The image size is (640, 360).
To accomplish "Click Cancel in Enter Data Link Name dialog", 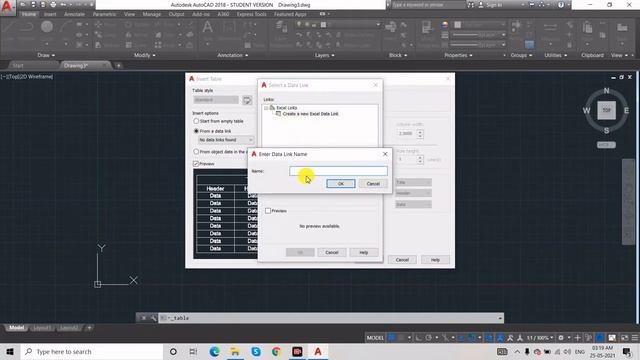I will click(373, 184).
